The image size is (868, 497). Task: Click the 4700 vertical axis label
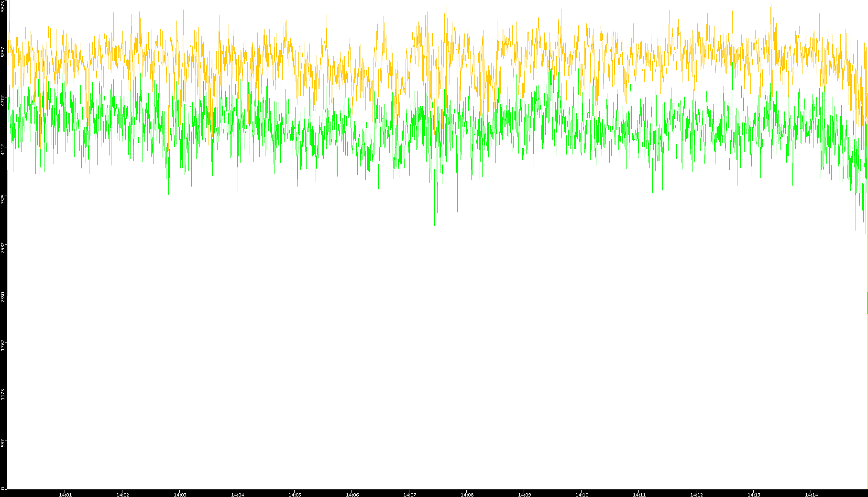click(3, 100)
